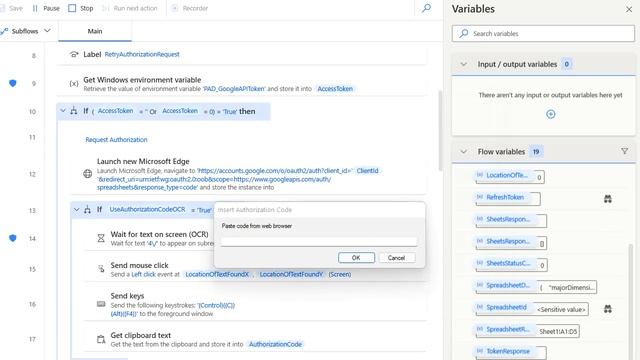
Task: Switch to the Main tab
Action: click(x=95, y=31)
